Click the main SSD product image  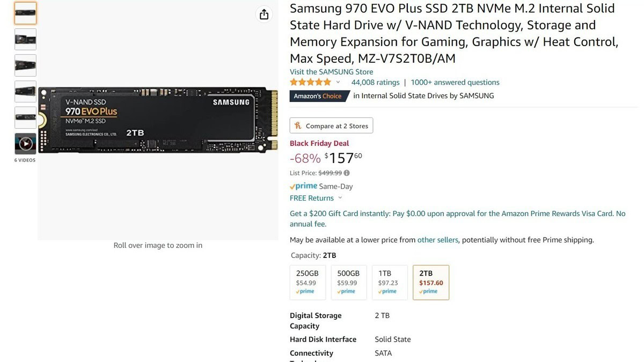pos(158,121)
